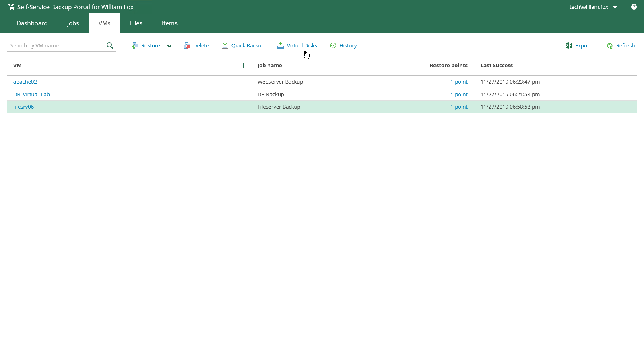The width and height of the screenshot is (644, 362).
Task: Select the DB Backup job cell
Action: pyautogui.click(x=270, y=94)
